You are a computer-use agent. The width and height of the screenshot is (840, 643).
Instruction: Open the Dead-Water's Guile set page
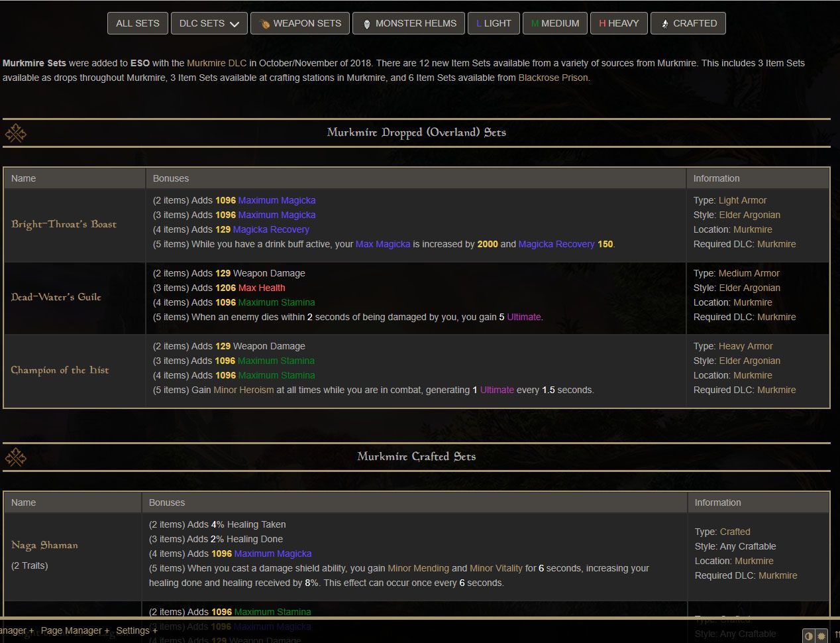[56, 297]
